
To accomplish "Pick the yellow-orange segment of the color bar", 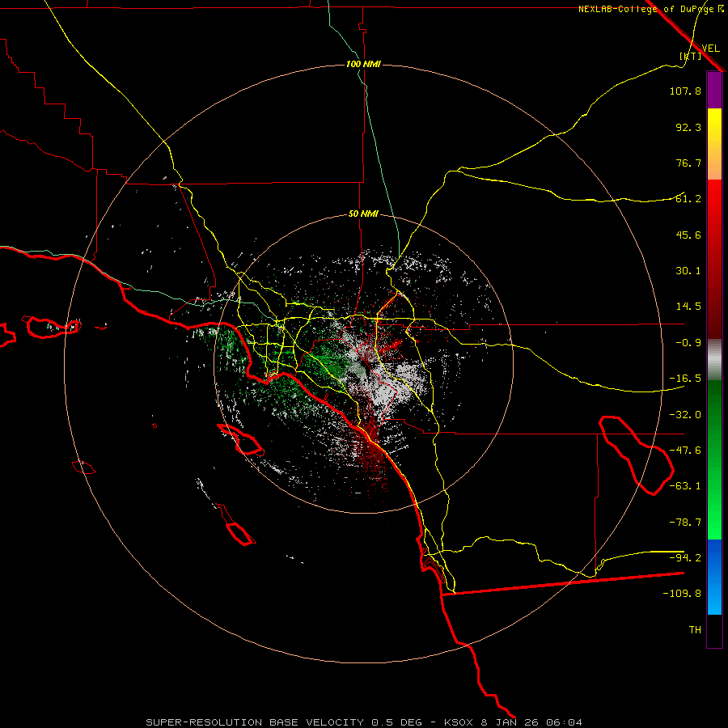I will click(714, 144).
